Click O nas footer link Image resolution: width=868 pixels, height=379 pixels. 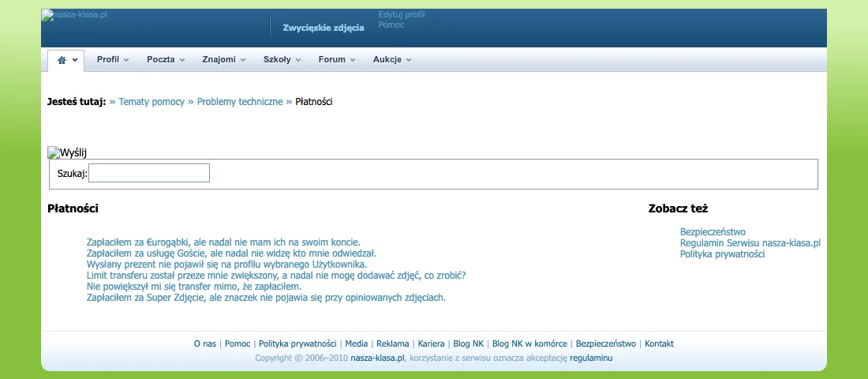205,343
